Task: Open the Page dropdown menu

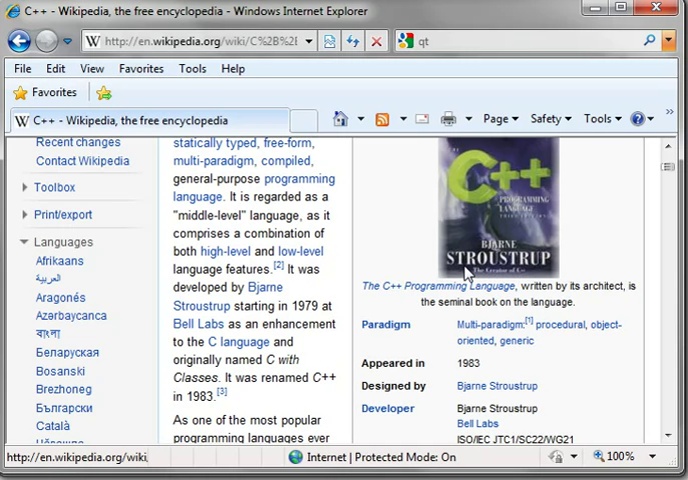Action: click(x=501, y=119)
